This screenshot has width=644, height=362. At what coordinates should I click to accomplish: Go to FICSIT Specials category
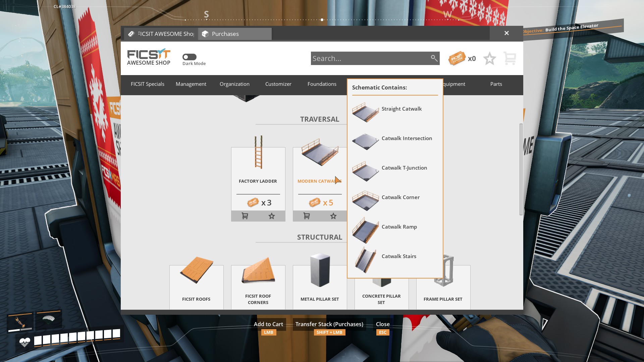[147, 84]
